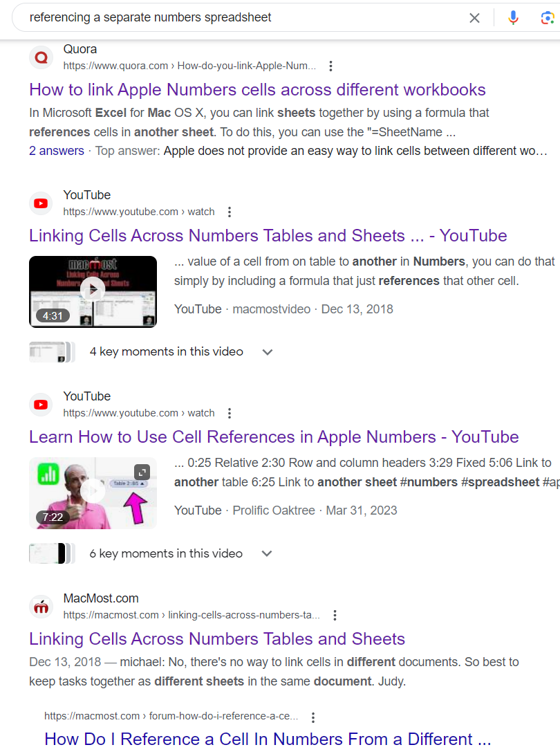Open the three-dot menu for the Quora result
This screenshot has width=560, height=754.
coord(330,66)
